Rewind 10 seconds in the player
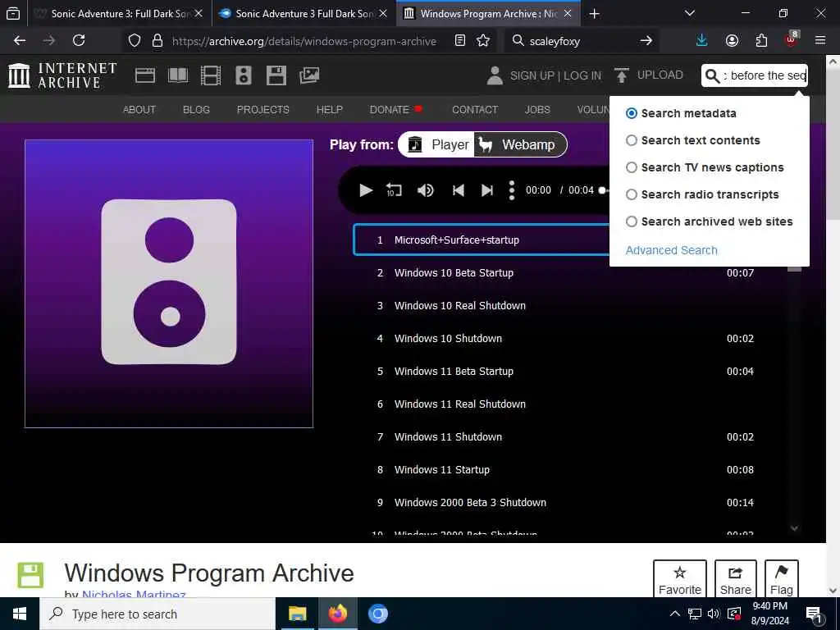The width and height of the screenshot is (840, 630). 394,190
